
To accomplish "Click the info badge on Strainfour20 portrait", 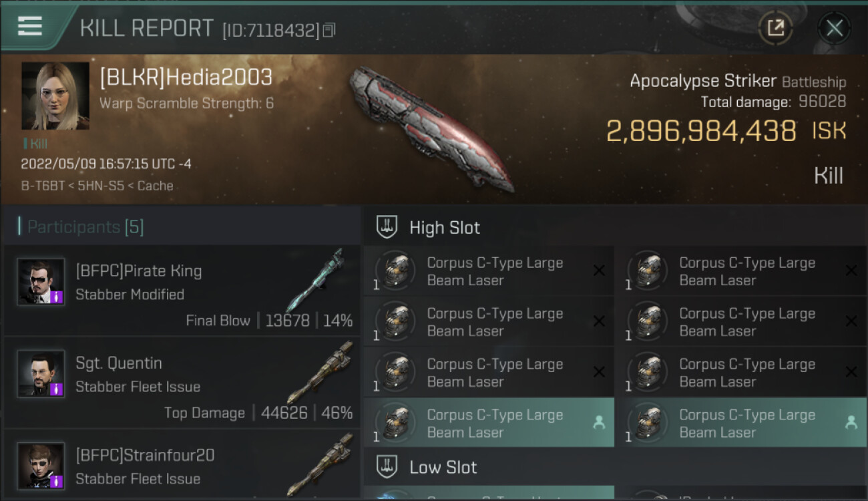I will coord(57,481).
